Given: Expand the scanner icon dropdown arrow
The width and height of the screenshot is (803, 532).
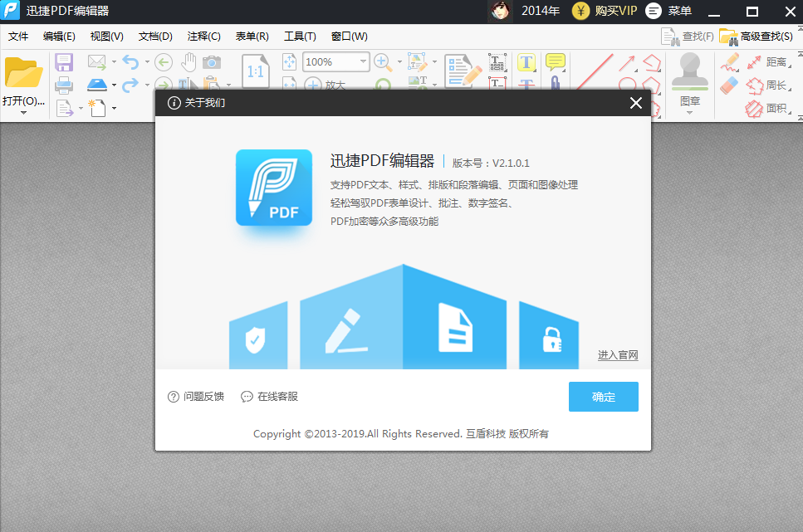Looking at the screenshot, I should click(x=114, y=85).
